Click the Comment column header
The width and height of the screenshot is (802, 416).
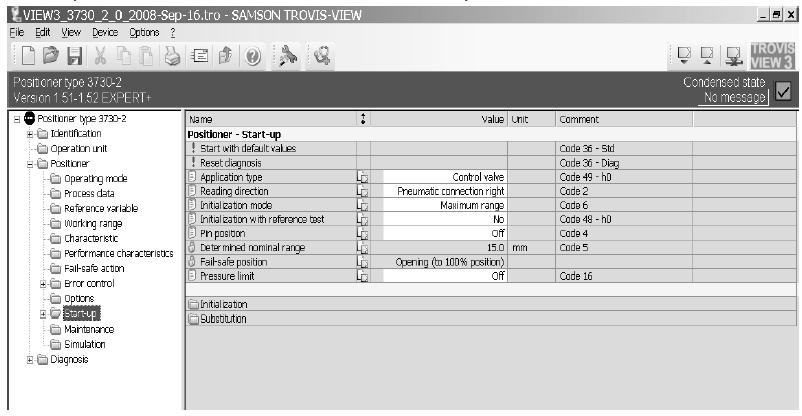point(624,119)
